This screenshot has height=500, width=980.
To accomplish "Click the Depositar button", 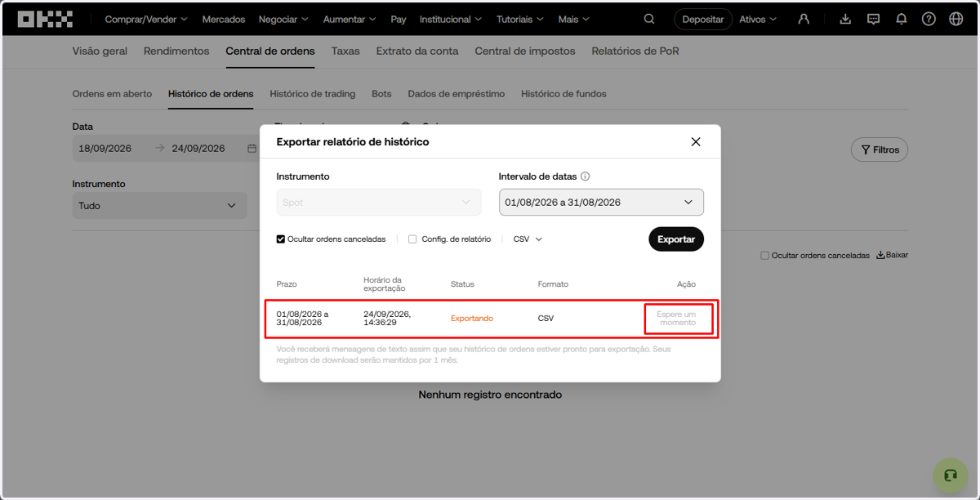I will click(703, 19).
